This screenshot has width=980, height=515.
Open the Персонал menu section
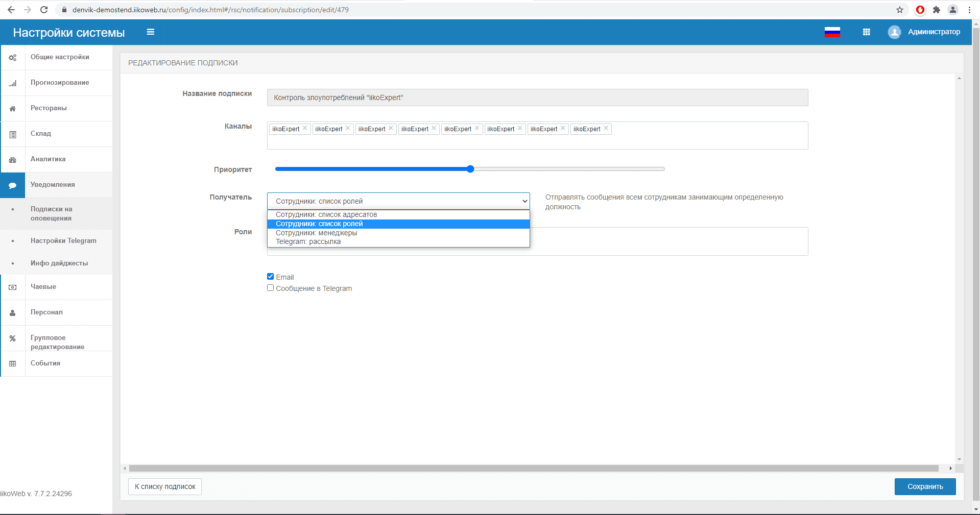(x=46, y=312)
